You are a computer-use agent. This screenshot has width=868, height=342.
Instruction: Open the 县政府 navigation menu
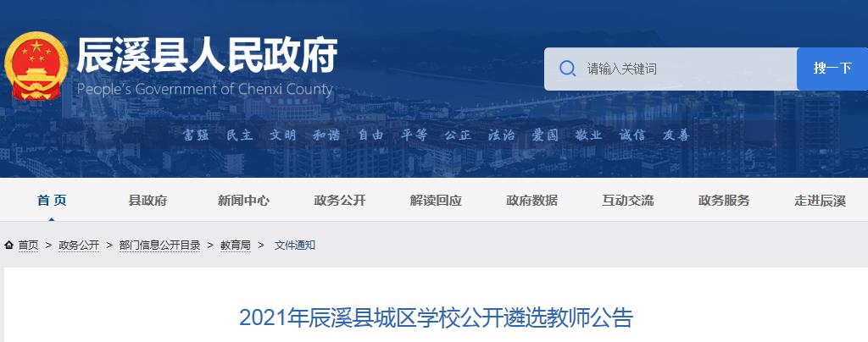147,201
